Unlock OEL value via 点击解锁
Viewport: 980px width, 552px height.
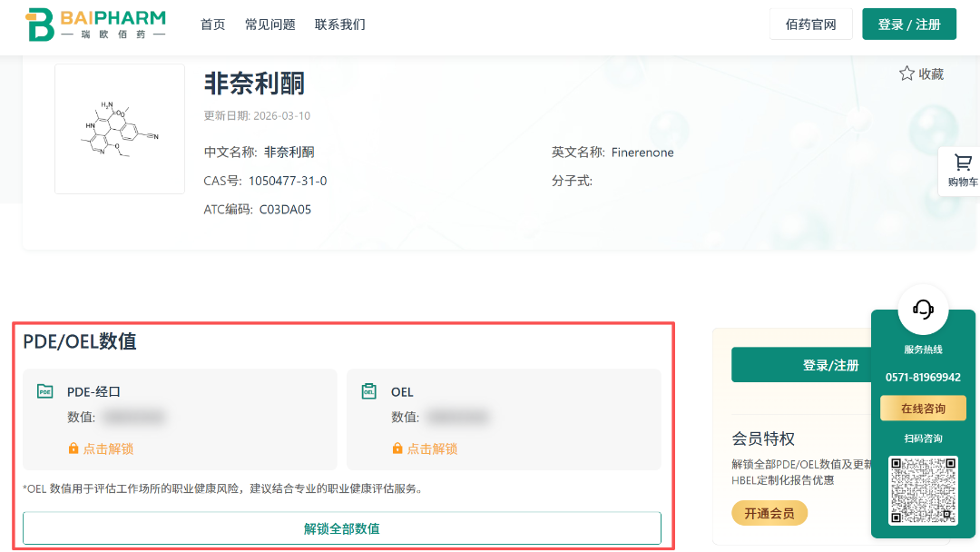pyautogui.click(x=425, y=448)
